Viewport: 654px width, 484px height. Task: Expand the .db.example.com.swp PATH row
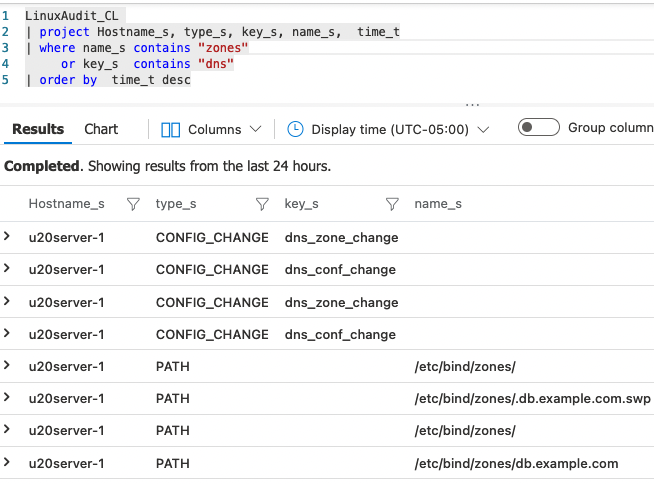(8, 398)
